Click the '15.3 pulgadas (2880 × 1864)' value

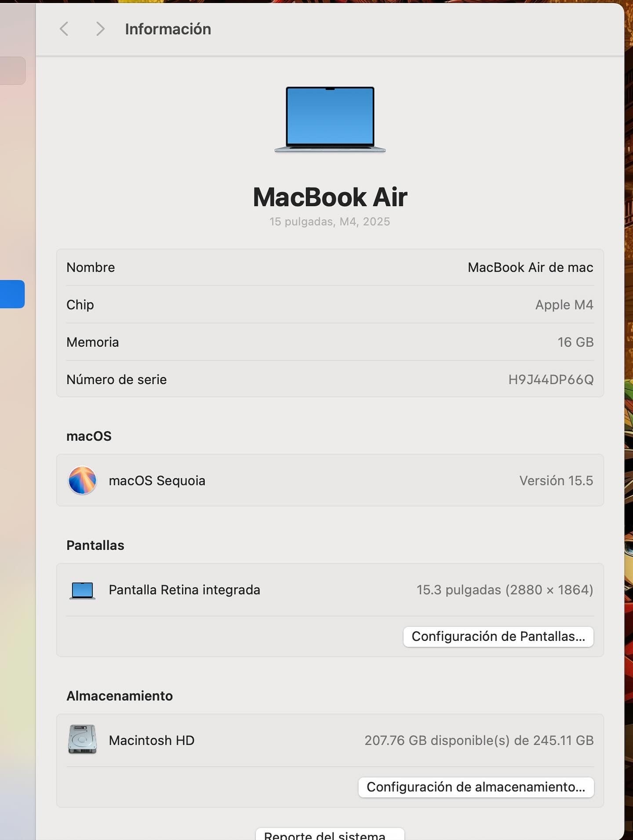(505, 590)
